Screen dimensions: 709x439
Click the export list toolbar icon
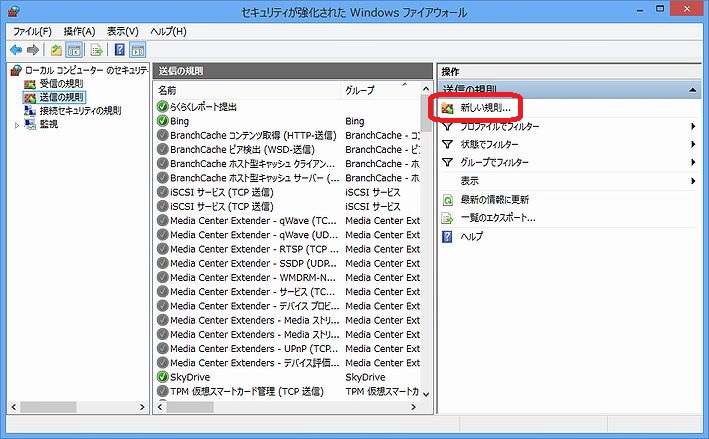(96, 50)
